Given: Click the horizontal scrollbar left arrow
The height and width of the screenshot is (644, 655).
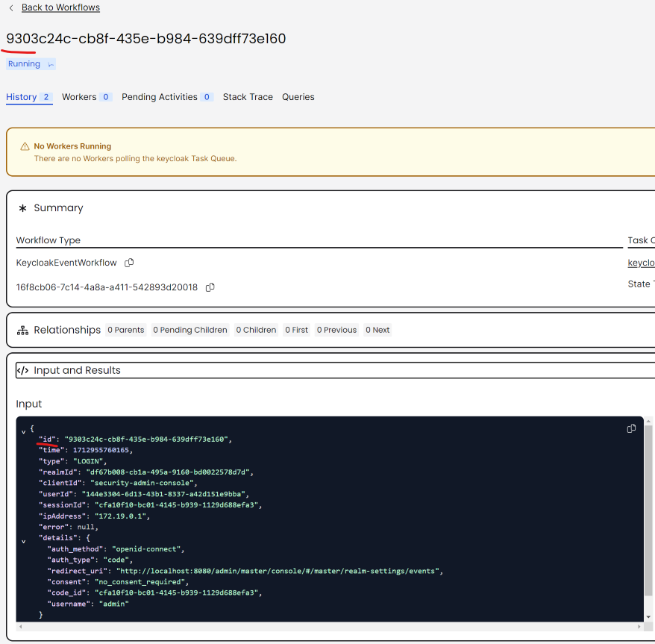Looking at the screenshot, I should pos(20,626).
